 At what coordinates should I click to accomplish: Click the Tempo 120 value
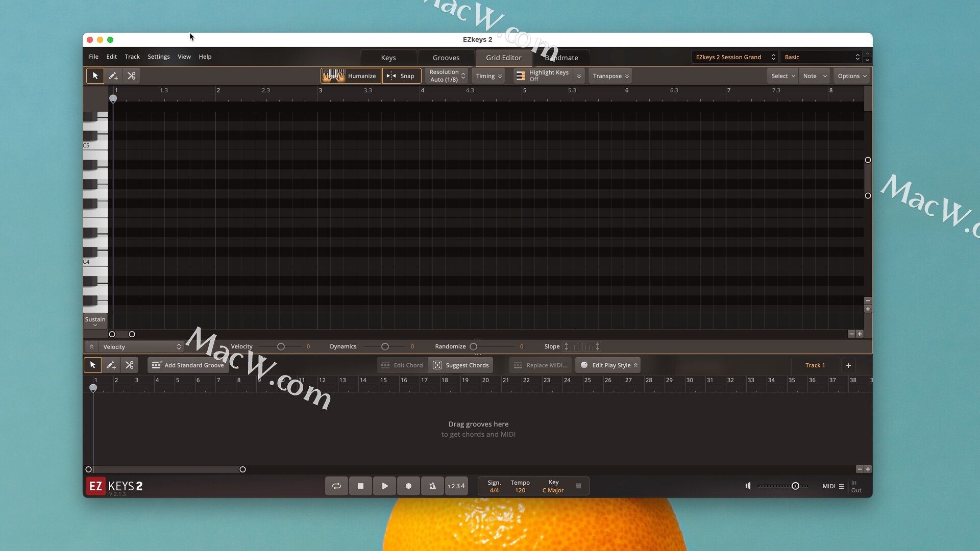point(520,491)
